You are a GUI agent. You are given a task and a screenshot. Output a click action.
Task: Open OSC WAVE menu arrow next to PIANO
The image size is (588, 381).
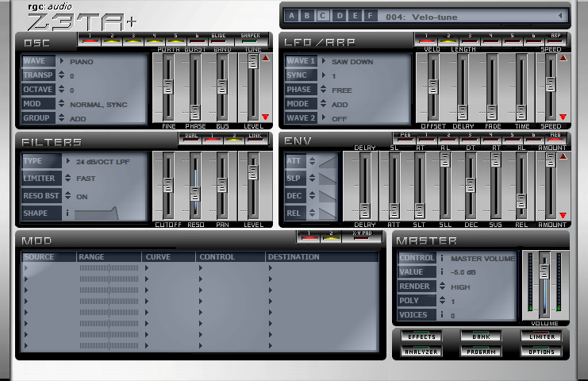pos(62,61)
